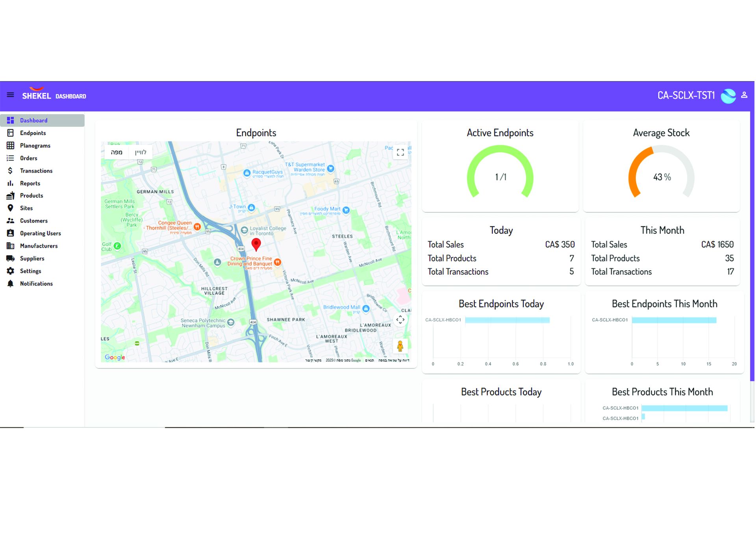756x535 pixels.
Task: Click the Notifications bell icon
Action: point(11,284)
